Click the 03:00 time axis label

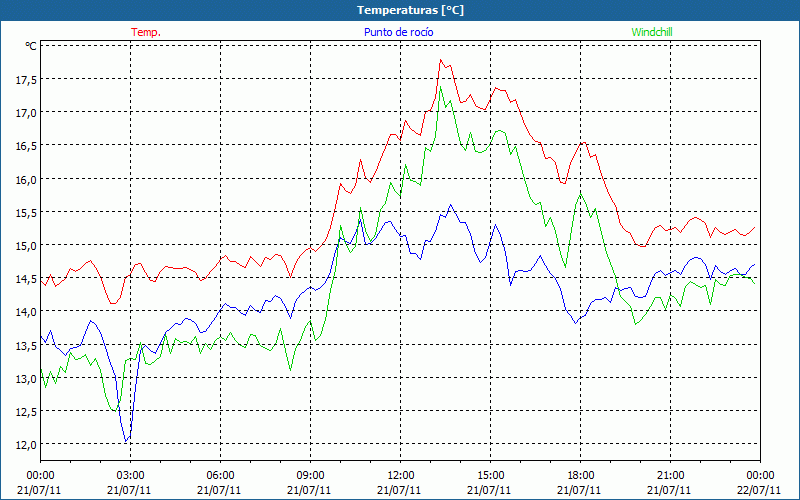coord(131,476)
